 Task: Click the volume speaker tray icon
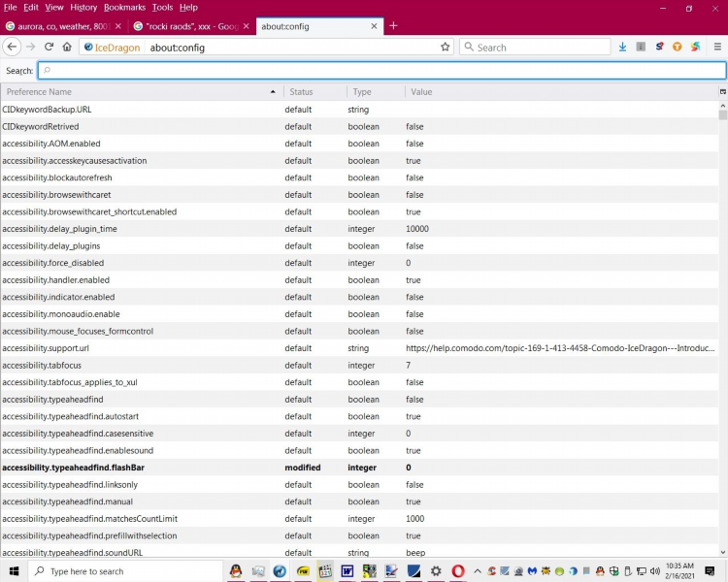click(x=655, y=571)
